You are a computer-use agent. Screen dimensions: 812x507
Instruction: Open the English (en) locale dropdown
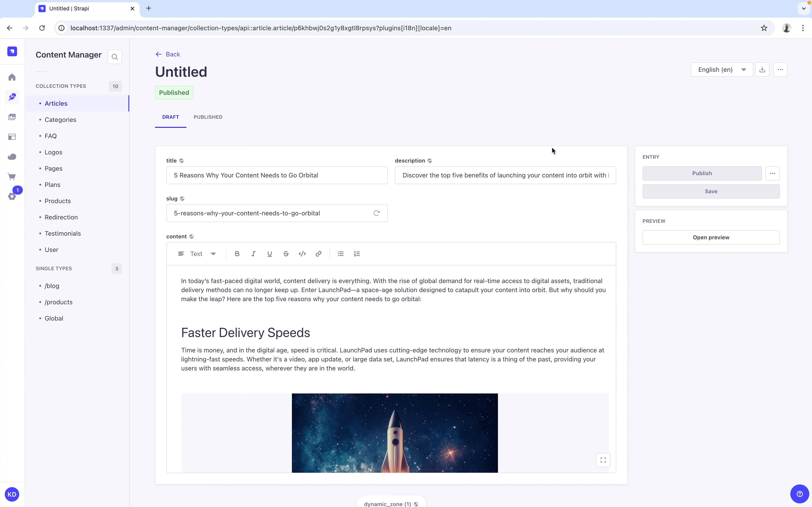coord(721,70)
